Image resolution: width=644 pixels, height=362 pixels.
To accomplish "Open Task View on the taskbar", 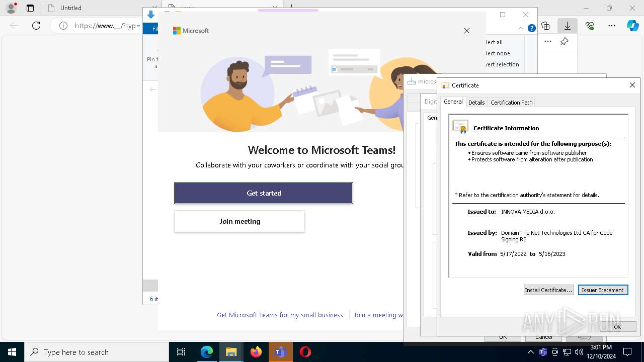I will pyautogui.click(x=181, y=352).
